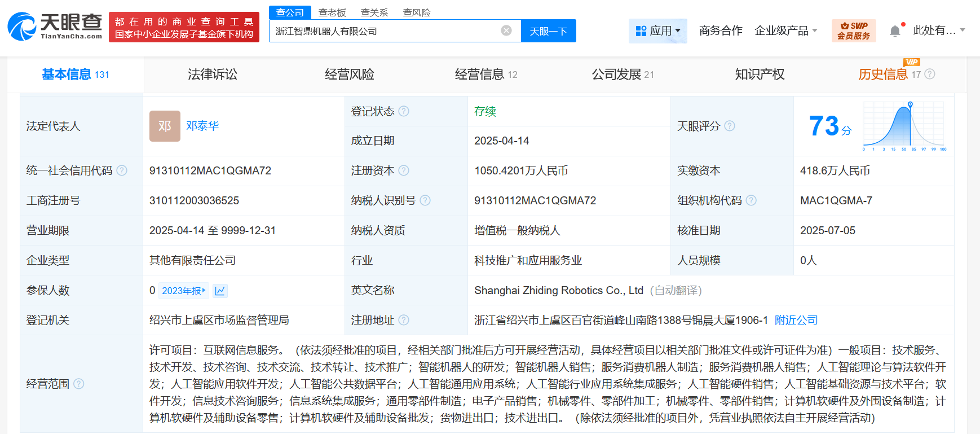Switch to the 查风险 search tab

(x=417, y=12)
